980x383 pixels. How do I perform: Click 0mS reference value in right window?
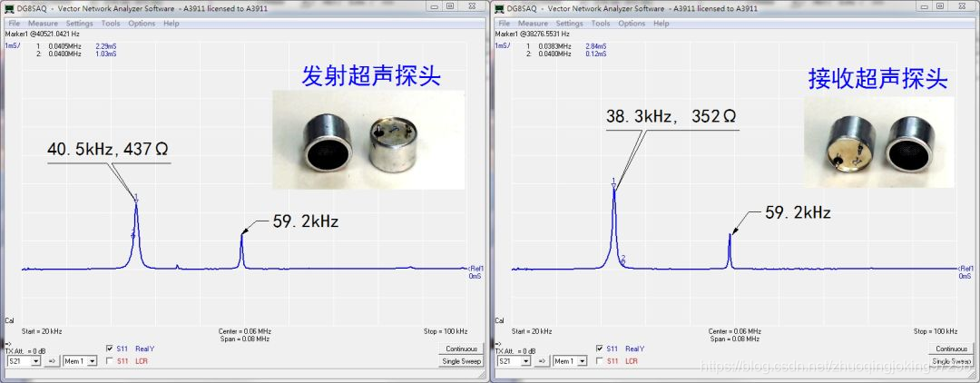click(x=965, y=276)
